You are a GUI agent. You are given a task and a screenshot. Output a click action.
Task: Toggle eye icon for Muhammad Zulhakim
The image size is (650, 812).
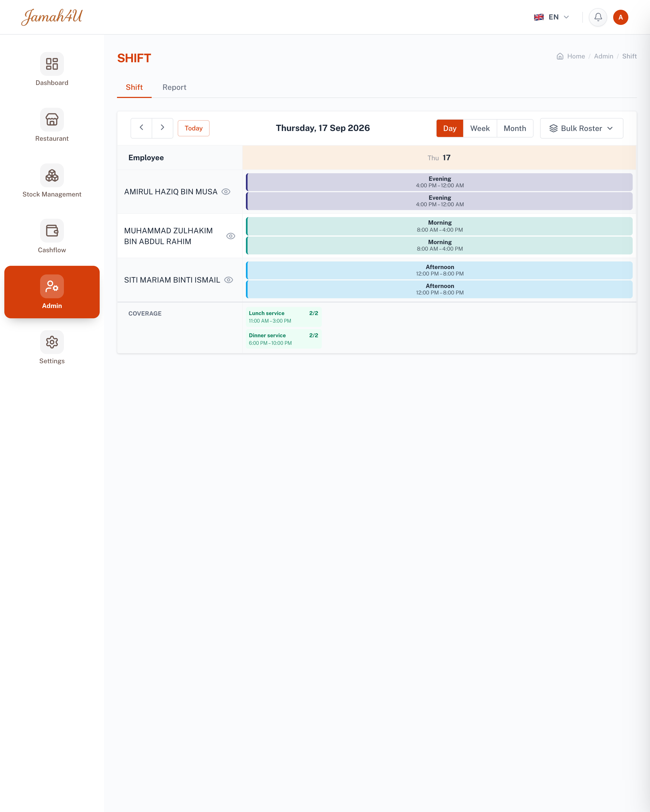click(230, 236)
